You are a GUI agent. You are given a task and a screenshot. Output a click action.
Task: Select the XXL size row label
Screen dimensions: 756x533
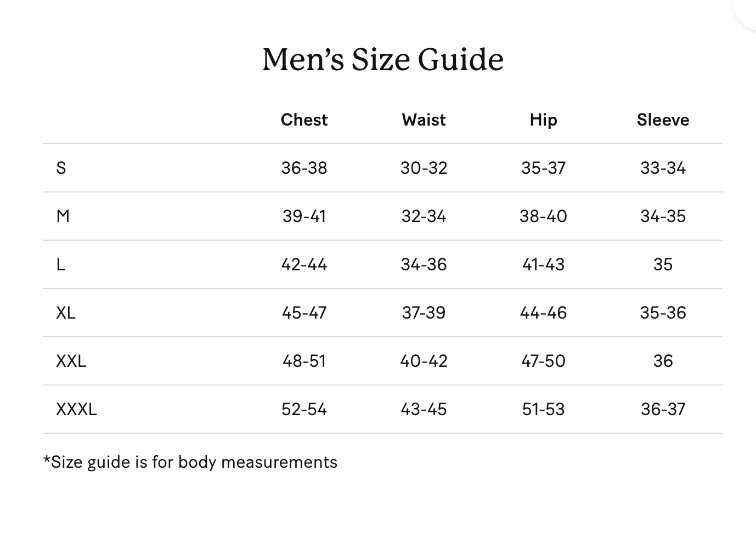pos(71,361)
